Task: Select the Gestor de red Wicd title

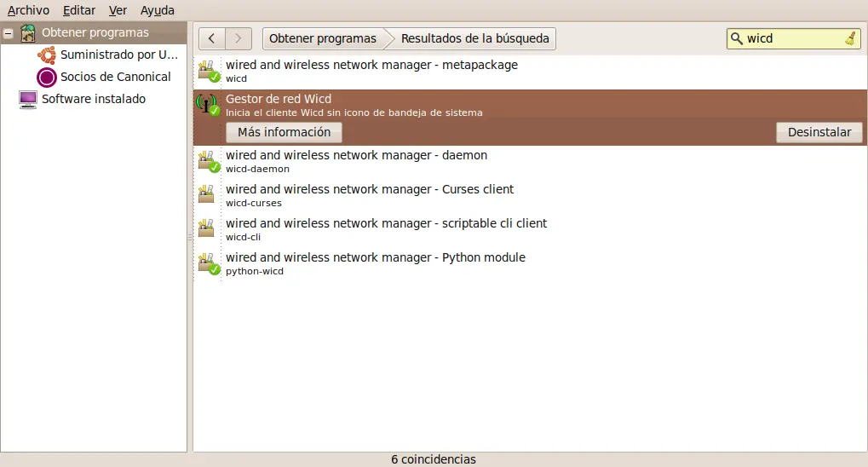Action: coord(279,99)
